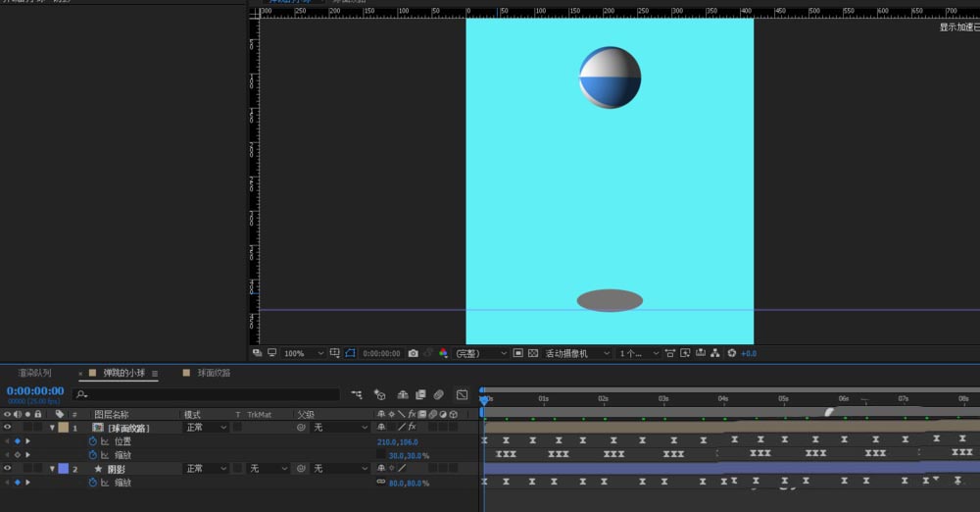
Task: Open blend mode dropdown of 球面纹路 layer
Action: click(206, 427)
